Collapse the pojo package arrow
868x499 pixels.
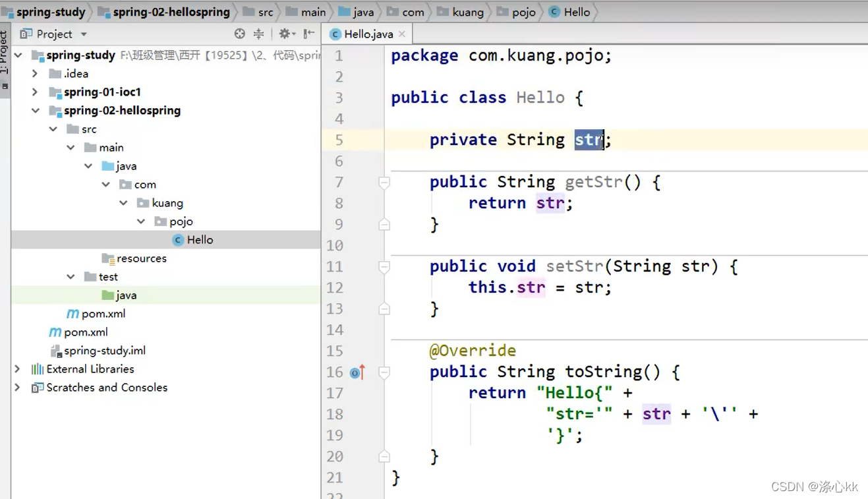pyautogui.click(x=142, y=221)
